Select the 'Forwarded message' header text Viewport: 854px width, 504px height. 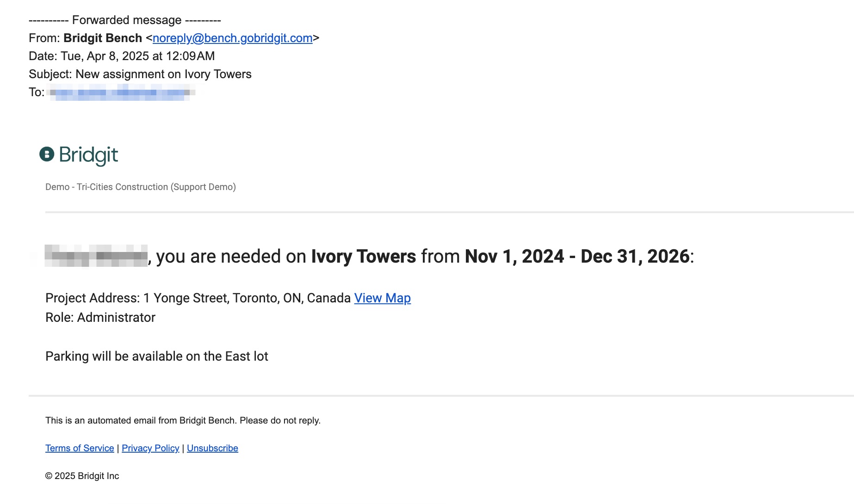[127, 20]
